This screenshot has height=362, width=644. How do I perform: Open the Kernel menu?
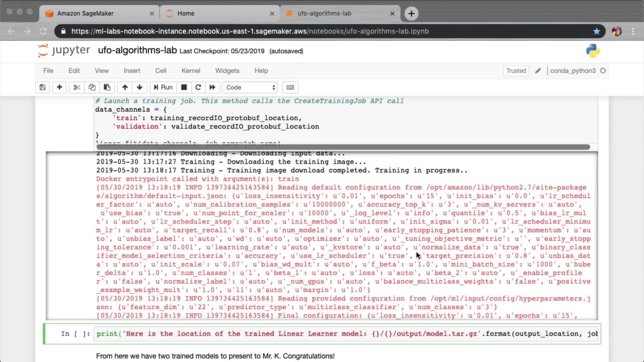(191, 71)
